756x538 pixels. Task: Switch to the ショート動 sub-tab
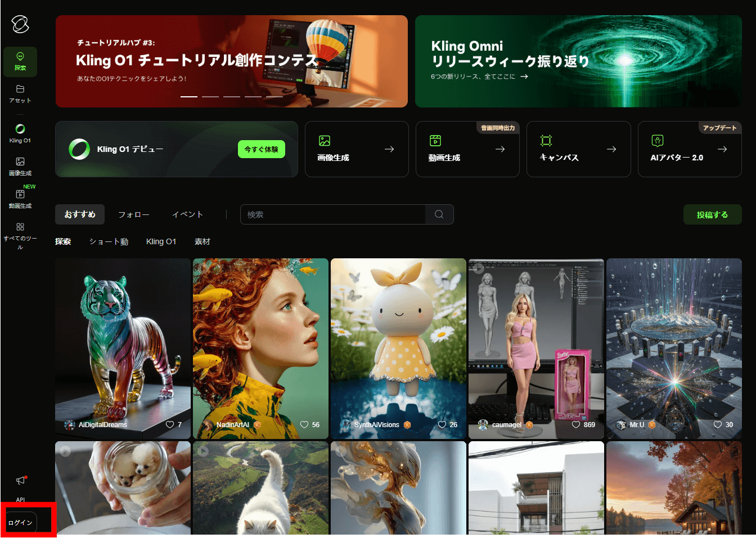109,241
